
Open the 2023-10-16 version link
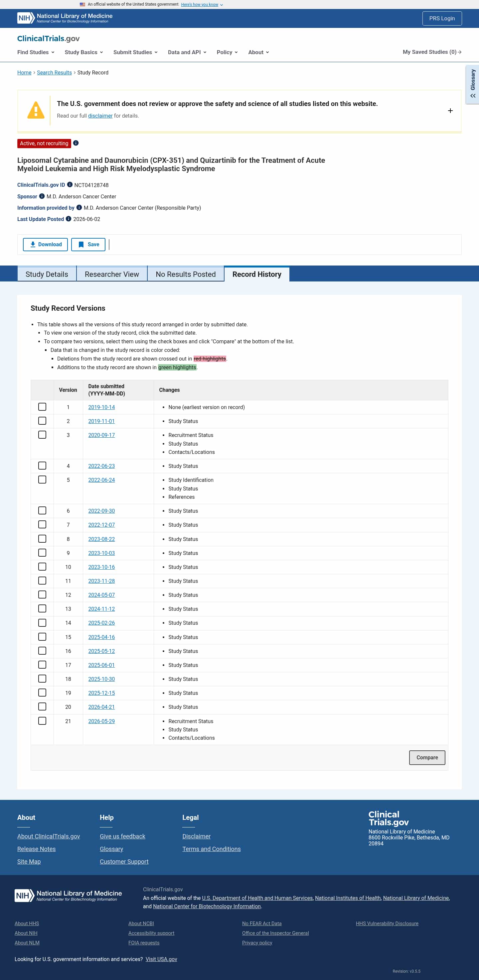(x=101, y=567)
